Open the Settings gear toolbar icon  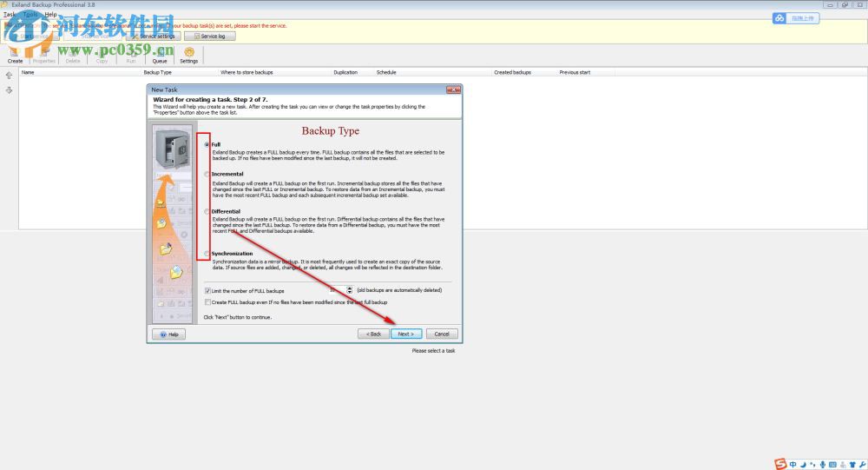[x=188, y=55]
